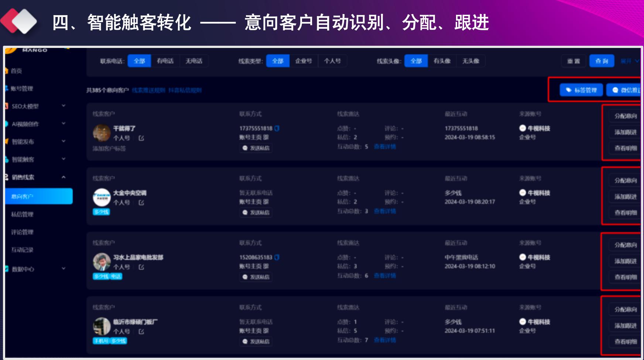Click the 查询 search button

602,61
